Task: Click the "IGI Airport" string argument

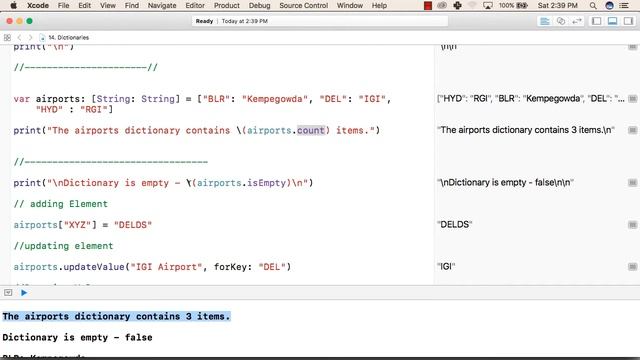Action: click(x=166, y=267)
